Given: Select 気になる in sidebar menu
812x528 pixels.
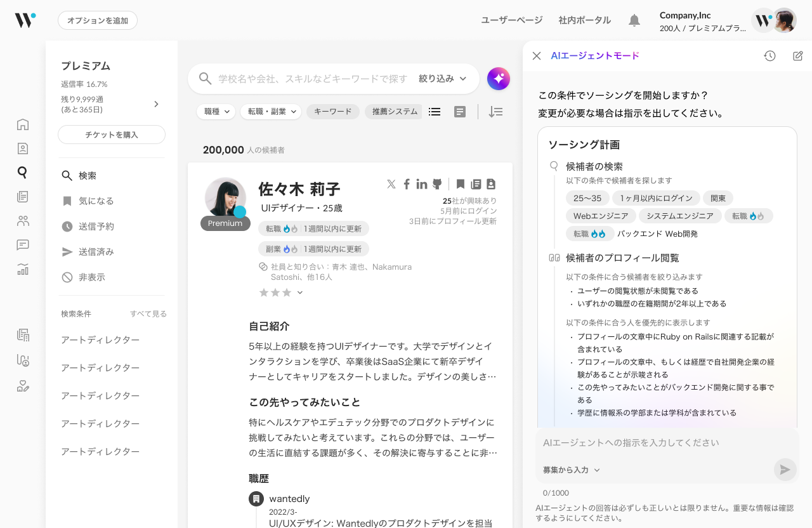Looking at the screenshot, I should pyautogui.click(x=96, y=201).
